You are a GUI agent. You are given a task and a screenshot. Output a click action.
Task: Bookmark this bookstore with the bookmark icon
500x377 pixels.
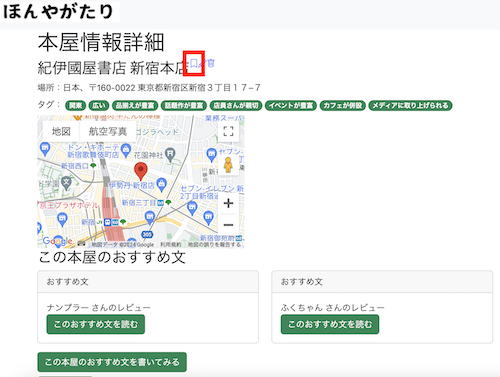point(194,63)
